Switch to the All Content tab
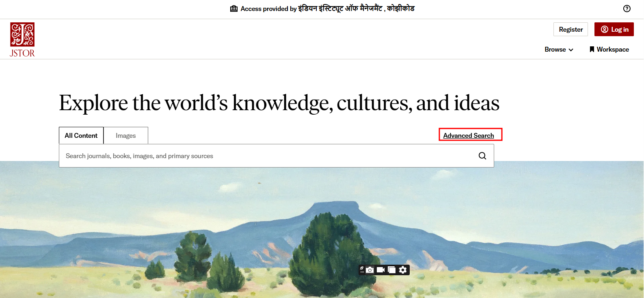 (81, 135)
